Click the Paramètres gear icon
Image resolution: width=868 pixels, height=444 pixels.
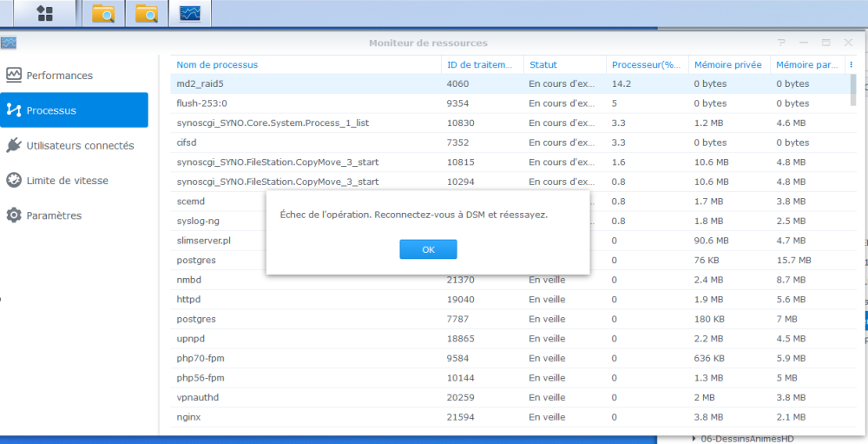[13, 215]
